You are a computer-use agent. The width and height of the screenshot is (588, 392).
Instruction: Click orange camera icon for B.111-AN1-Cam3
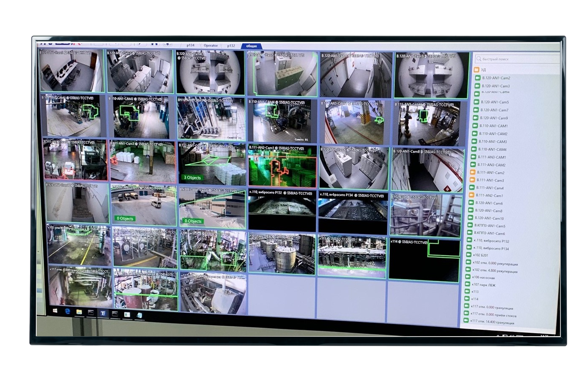472,180
